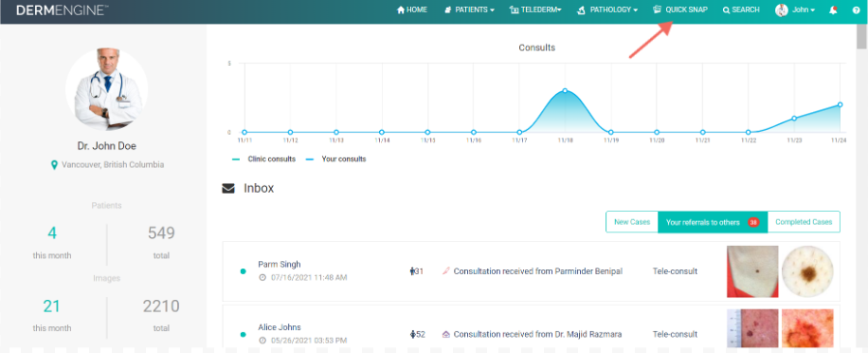Click the notification bell icon
868x353 pixels.
833,10
